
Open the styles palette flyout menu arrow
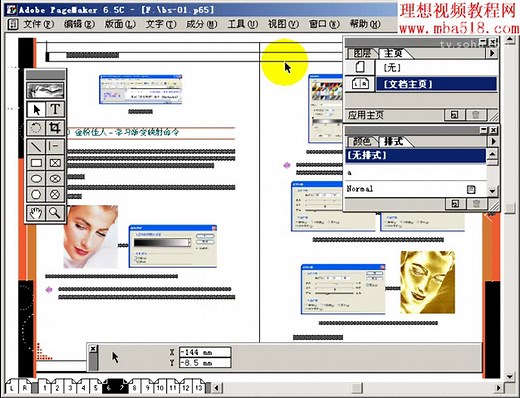493,141
